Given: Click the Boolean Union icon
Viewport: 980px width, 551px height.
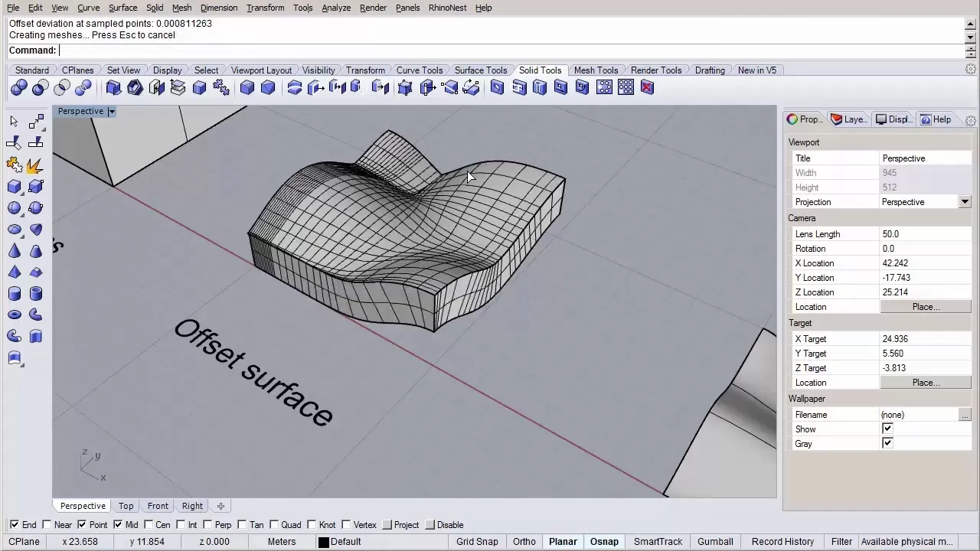Looking at the screenshot, I should [x=19, y=88].
